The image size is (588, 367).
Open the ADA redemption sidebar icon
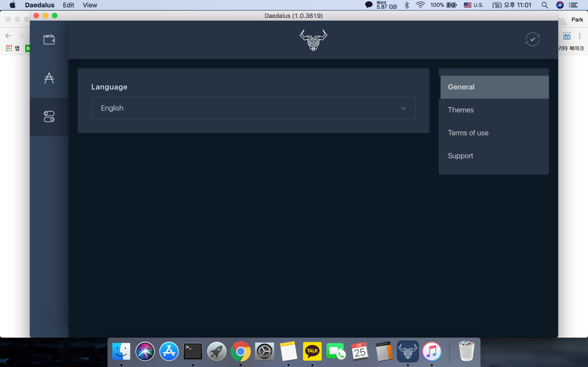click(49, 78)
